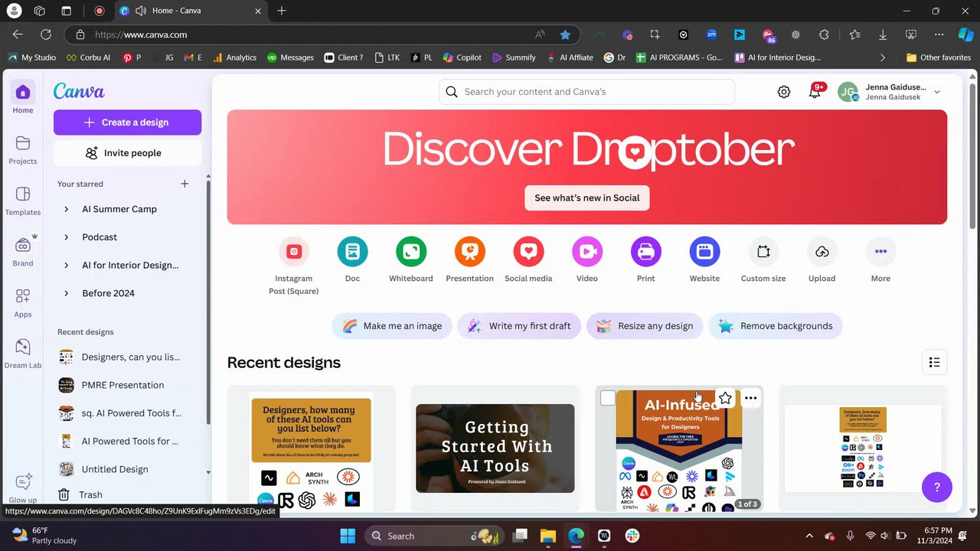This screenshot has width=980, height=551.
Task: Choose the Social media design icon
Action: pyautogui.click(x=528, y=252)
